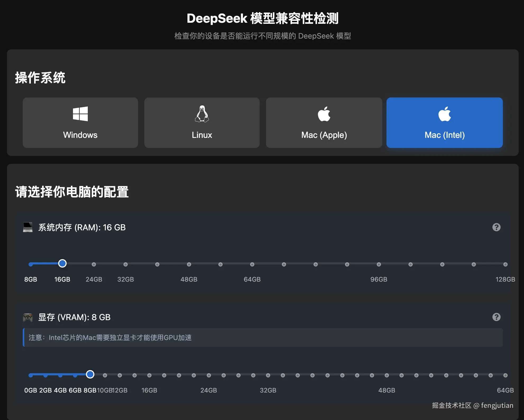Click the '系统内存 (RAM): 16 GB' heading
Viewport: 524px width, 420px height.
click(82, 227)
